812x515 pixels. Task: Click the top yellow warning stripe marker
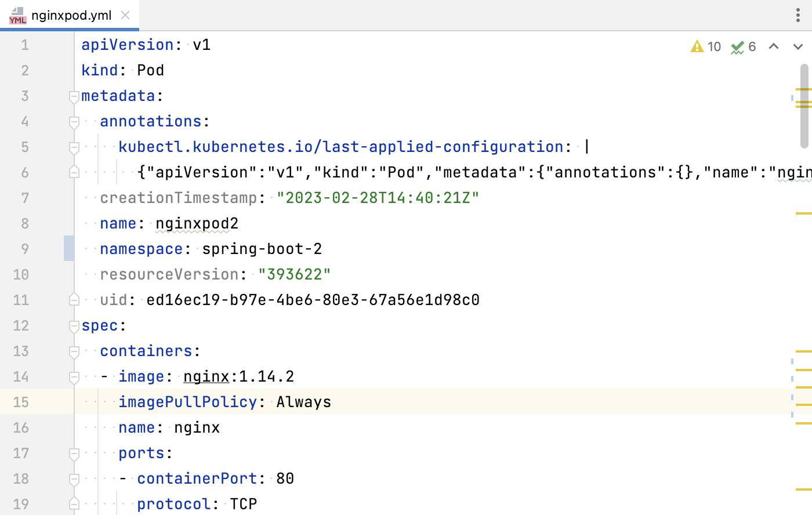[803, 89]
